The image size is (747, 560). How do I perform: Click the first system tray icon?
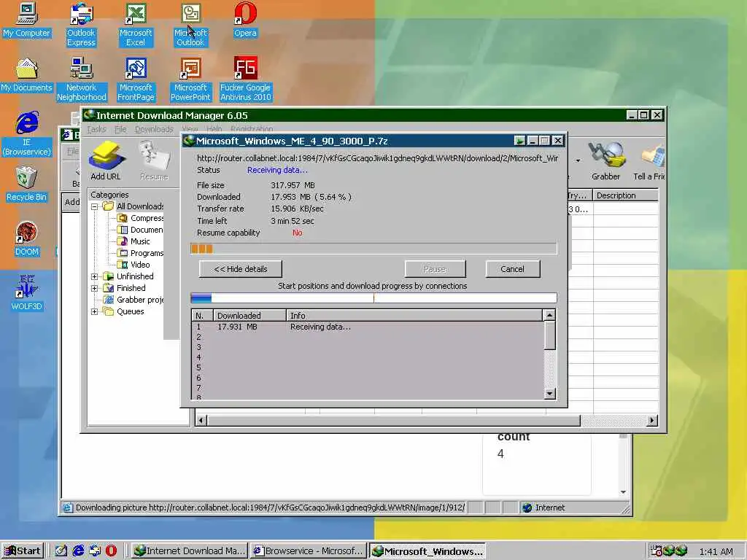656,551
